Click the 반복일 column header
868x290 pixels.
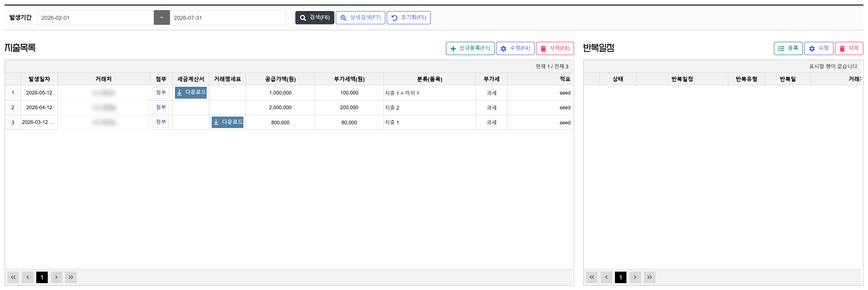tap(788, 79)
